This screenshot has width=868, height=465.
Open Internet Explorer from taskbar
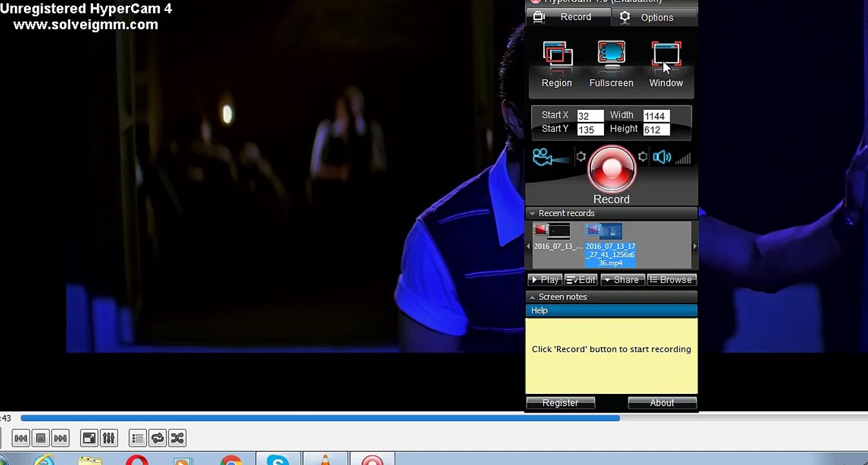point(44,460)
